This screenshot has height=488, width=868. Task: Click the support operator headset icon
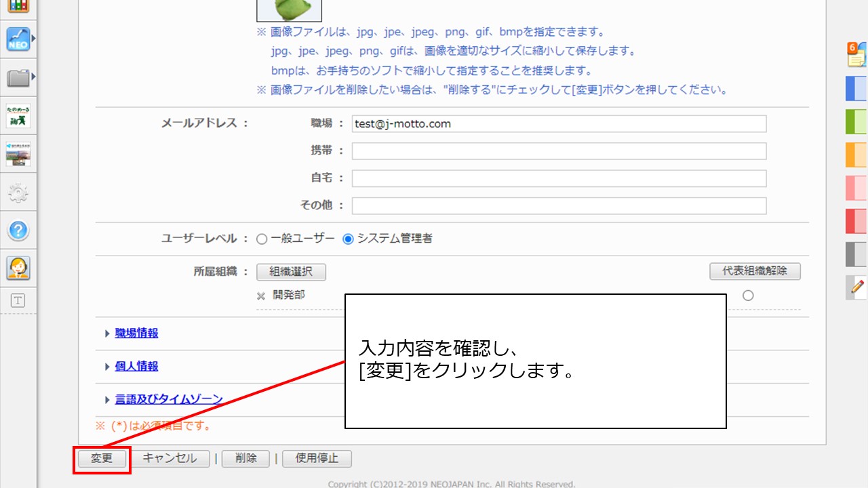pyautogui.click(x=18, y=268)
